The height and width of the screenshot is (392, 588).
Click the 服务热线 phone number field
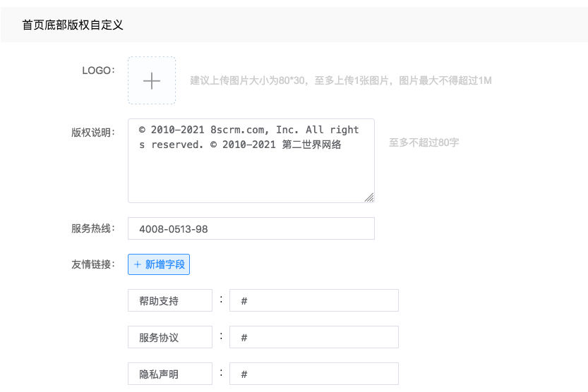point(251,228)
